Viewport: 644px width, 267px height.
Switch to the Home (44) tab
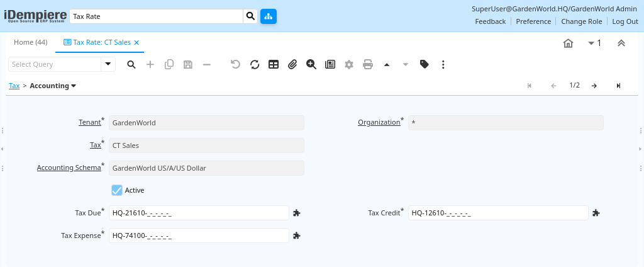tap(30, 42)
